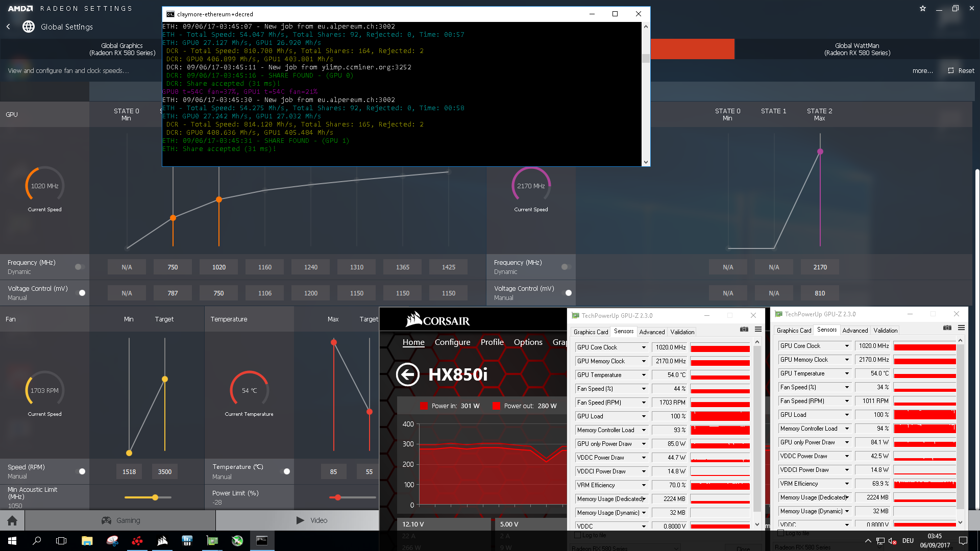Open Fan Speed (RPM) dropdown in left GPU-Z

point(644,403)
